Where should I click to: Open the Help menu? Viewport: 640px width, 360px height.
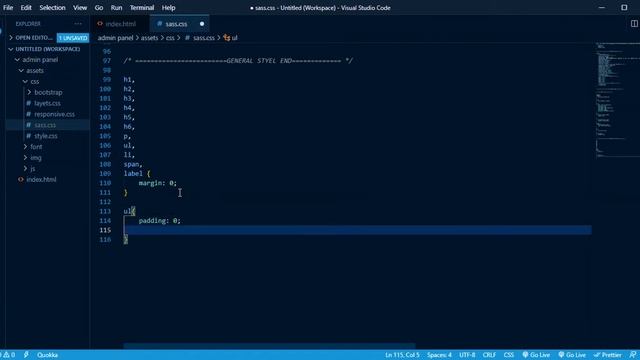coord(168,8)
